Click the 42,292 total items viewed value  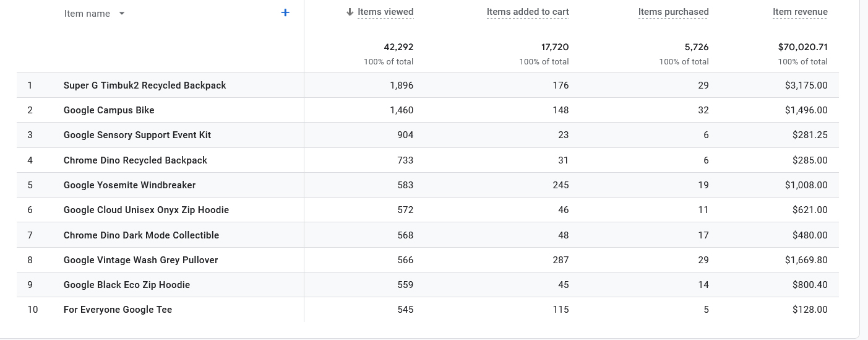(398, 47)
